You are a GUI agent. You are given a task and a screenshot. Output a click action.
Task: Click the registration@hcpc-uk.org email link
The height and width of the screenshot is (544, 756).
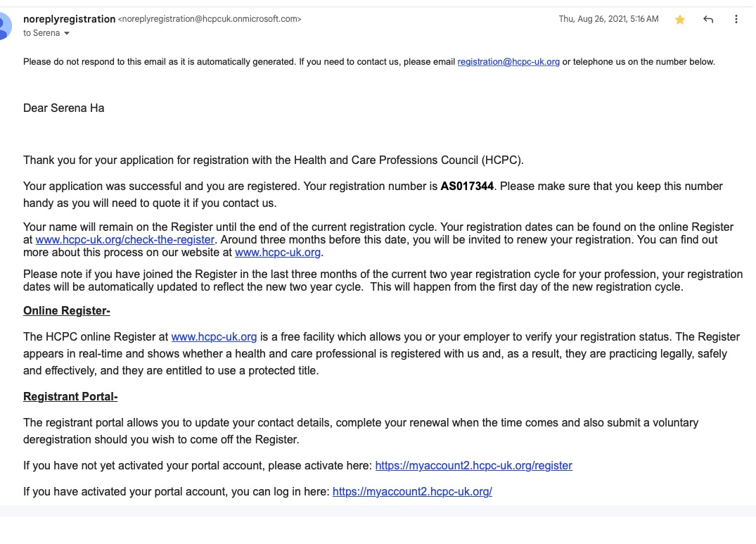click(508, 62)
